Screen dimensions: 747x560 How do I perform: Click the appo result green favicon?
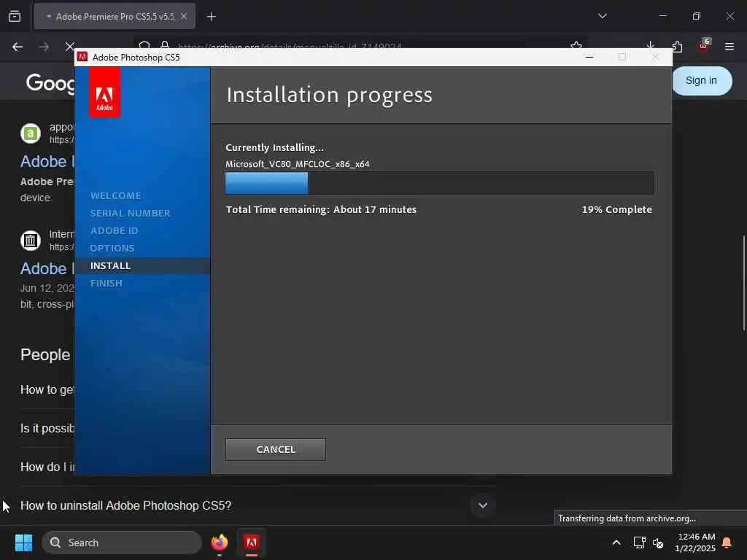pos(31,133)
